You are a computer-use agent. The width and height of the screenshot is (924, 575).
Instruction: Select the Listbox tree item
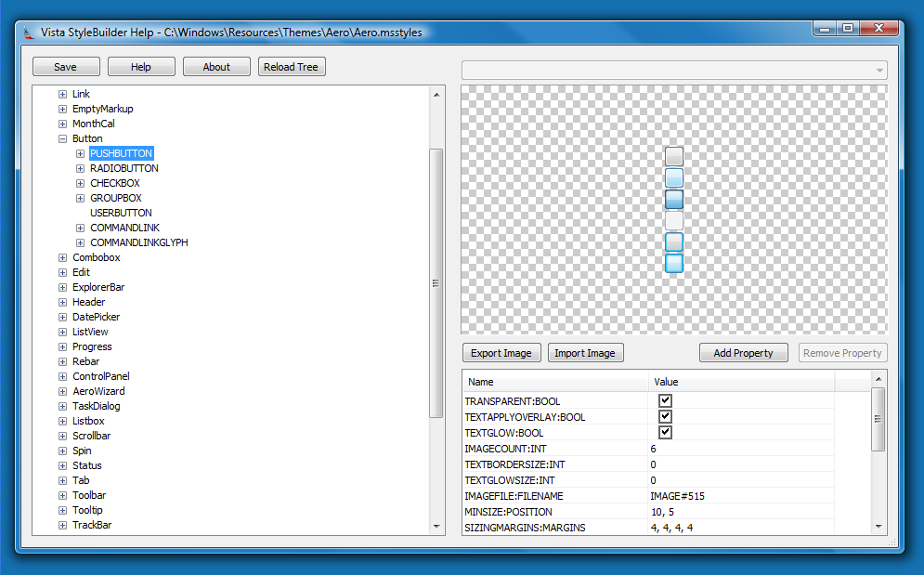tap(88, 421)
